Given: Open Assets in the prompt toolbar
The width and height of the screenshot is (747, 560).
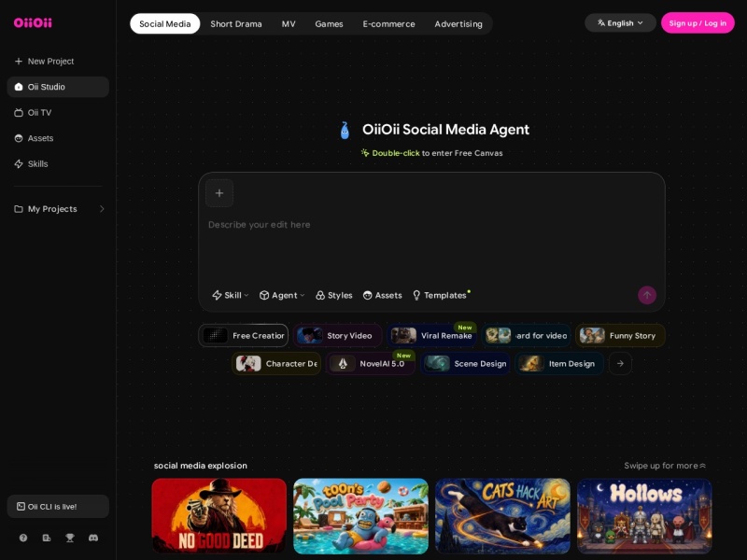Looking at the screenshot, I should click(382, 295).
